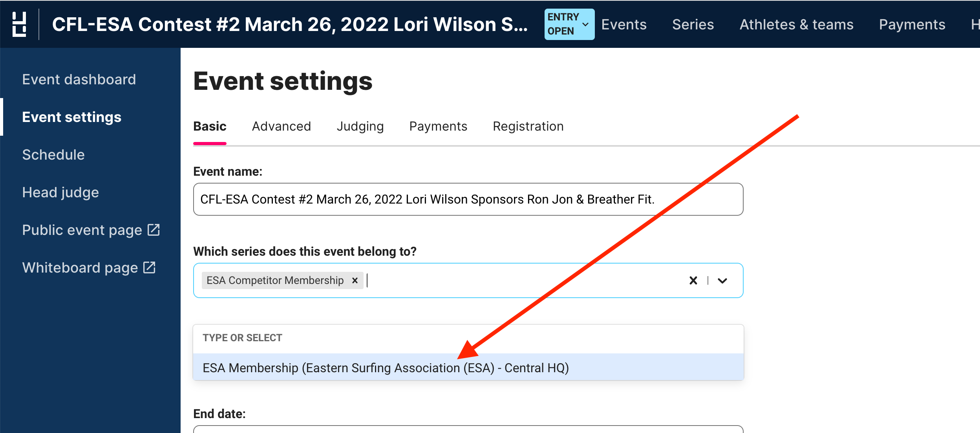Open the Head judge page

point(60,193)
